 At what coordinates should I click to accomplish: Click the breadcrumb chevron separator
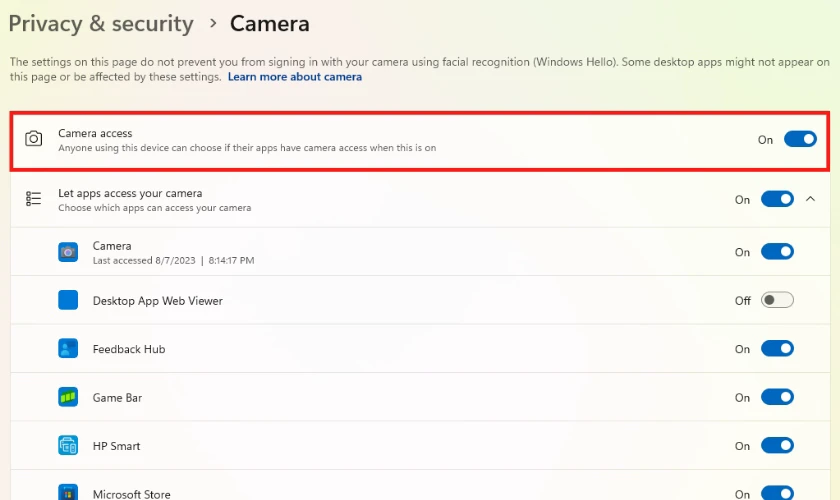pos(213,23)
